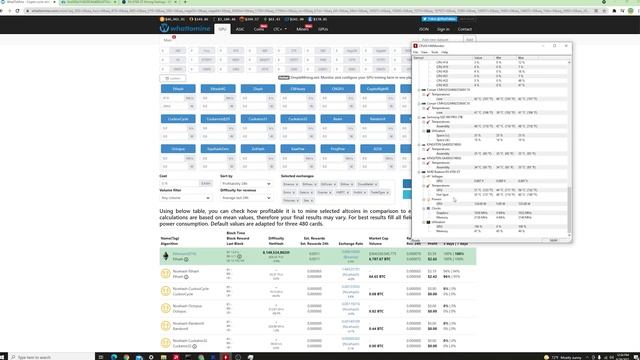Open the Difficulty for revenue dropdown
This screenshot has height=360, width=640.
click(246, 198)
